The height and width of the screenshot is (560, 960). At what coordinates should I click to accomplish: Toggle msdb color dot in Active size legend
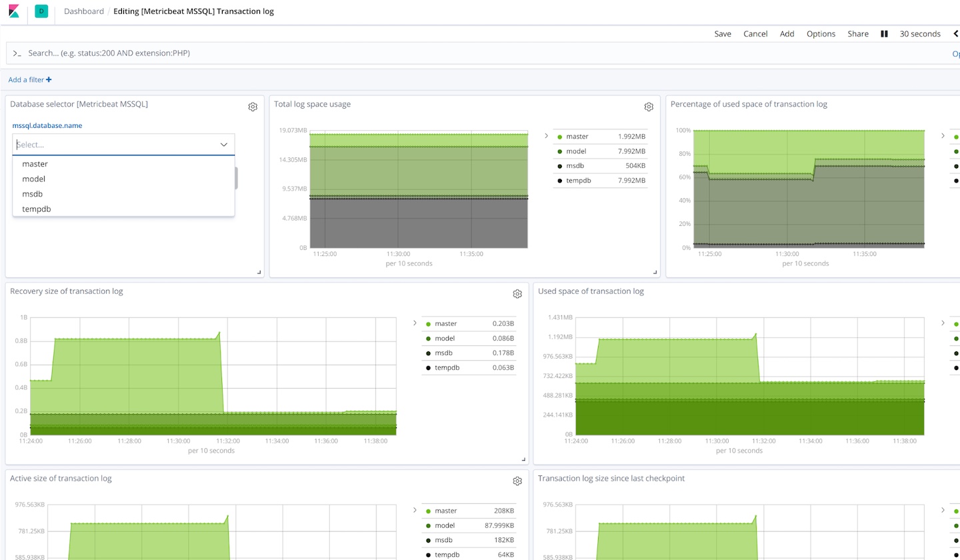pyautogui.click(x=428, y=541)
